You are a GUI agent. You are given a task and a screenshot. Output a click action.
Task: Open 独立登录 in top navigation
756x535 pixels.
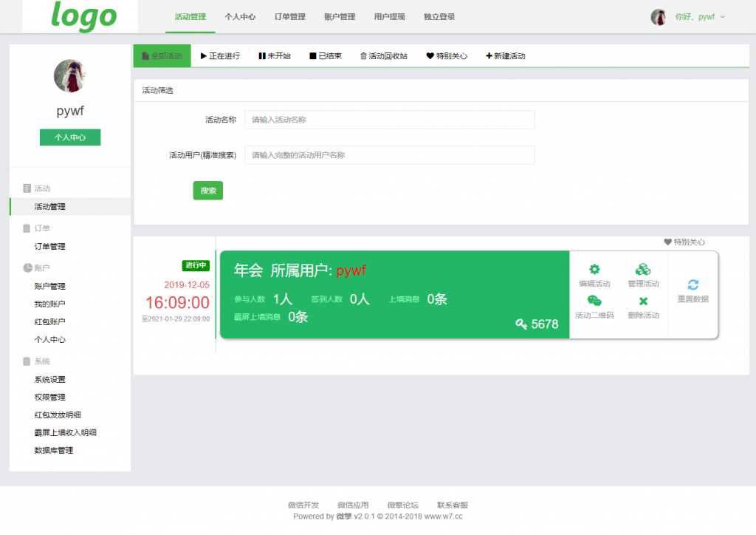439,17
